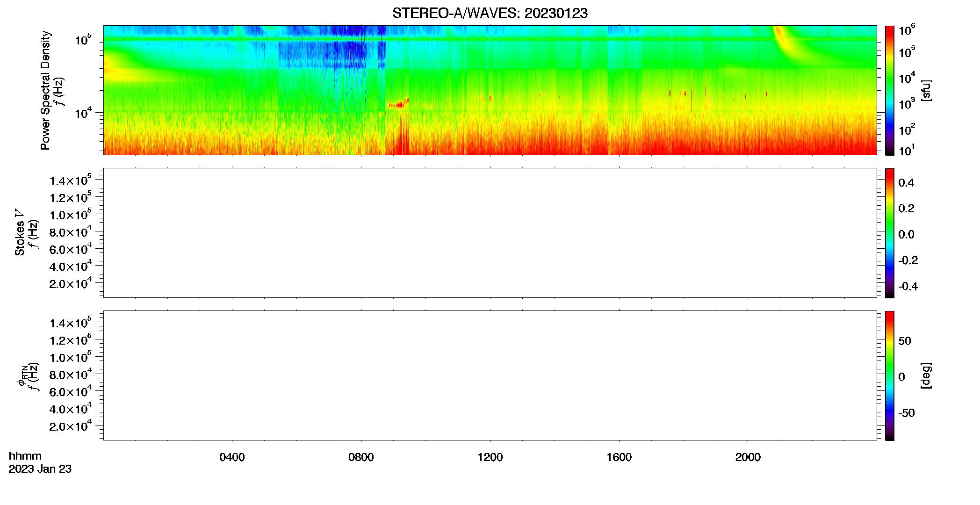The image size is (980, 505).
Task: Click the 10^2 label on sfu color bar
Action: click(907, 130)
